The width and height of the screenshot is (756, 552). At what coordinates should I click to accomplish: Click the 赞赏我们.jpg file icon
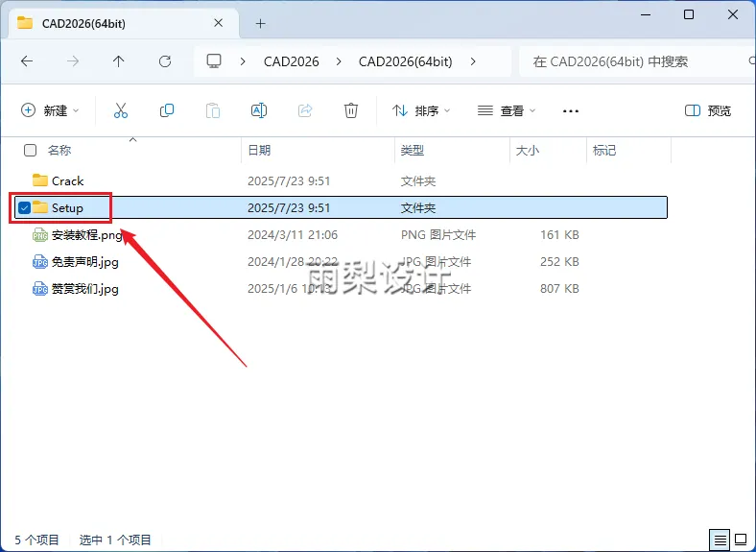click(40, 289)
